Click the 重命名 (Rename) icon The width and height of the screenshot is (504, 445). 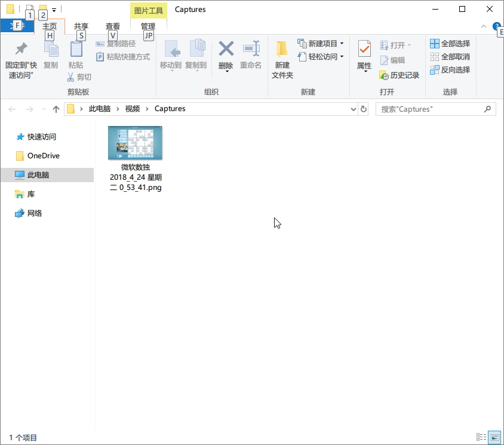pyautogui.click(x=251, y=49)
